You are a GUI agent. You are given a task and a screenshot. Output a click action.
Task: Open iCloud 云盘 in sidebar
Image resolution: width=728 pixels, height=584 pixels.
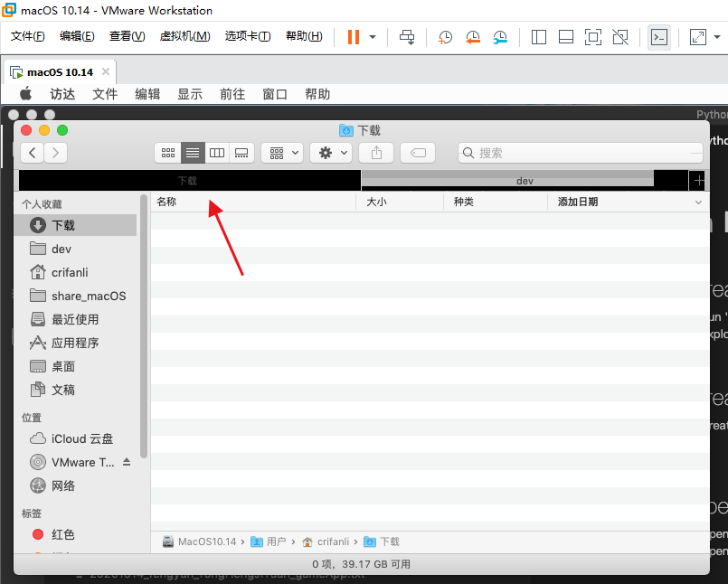75,438
